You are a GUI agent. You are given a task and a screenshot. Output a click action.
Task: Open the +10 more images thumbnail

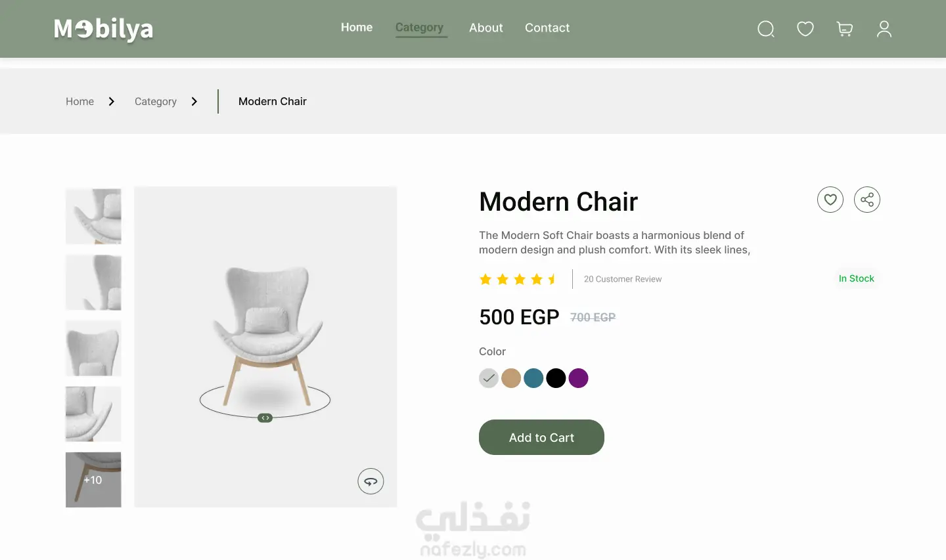93,480
